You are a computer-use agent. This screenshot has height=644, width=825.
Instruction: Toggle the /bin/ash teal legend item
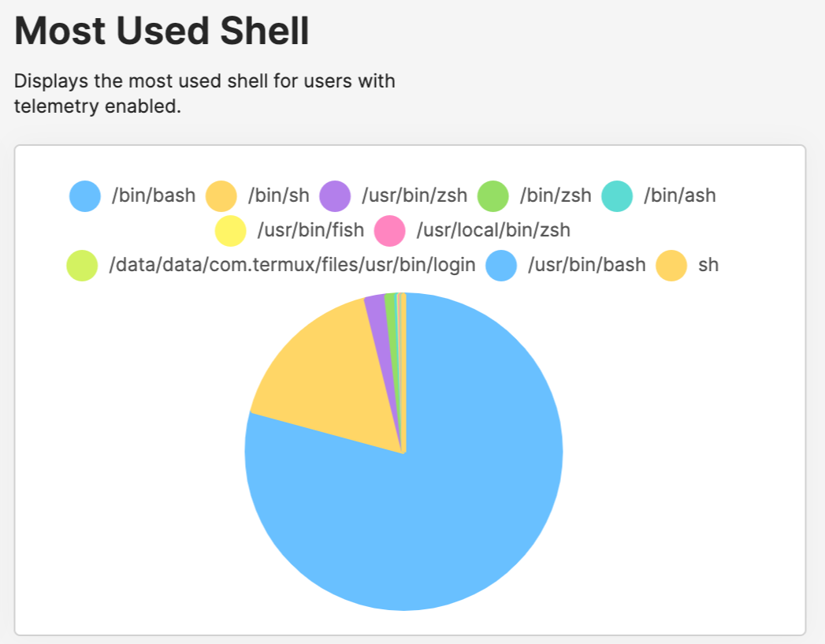(658, 195)
